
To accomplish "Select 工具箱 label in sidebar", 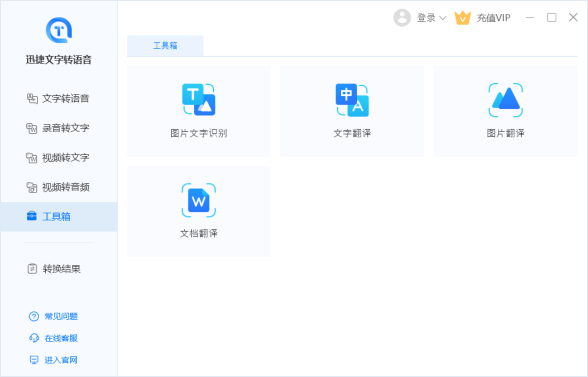I will point(56,216).
